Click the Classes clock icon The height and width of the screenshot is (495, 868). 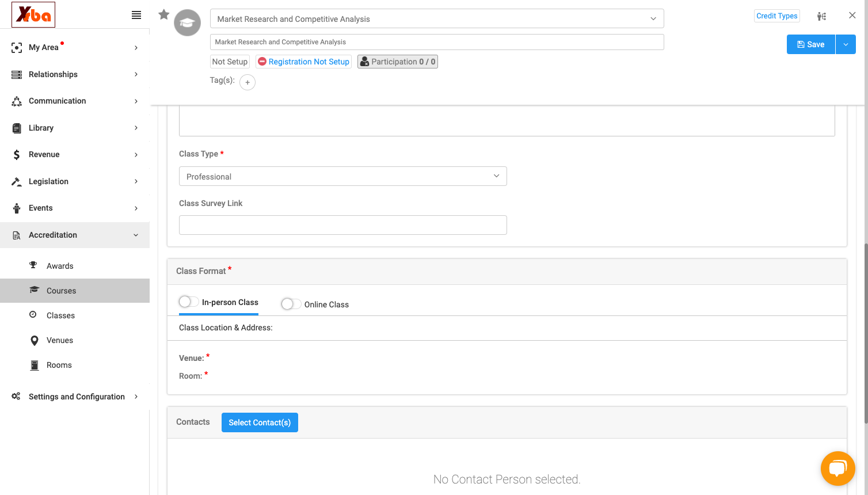coord(33,315)
